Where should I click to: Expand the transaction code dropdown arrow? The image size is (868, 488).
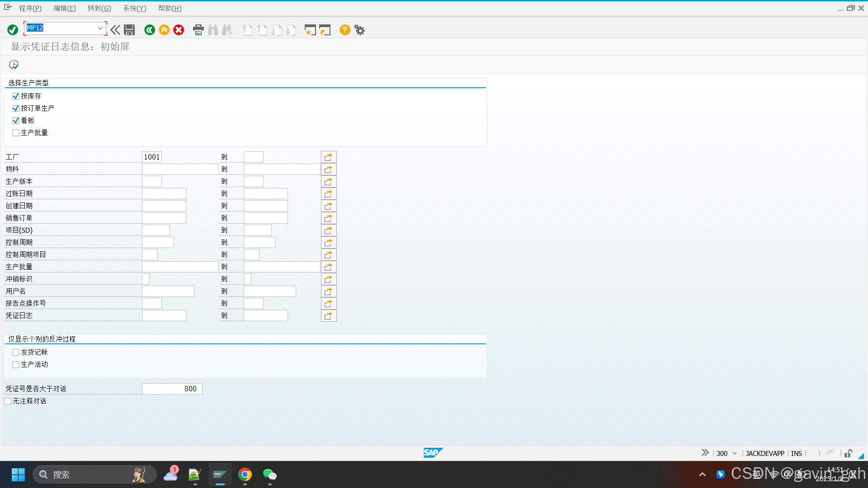pos(100,28)
